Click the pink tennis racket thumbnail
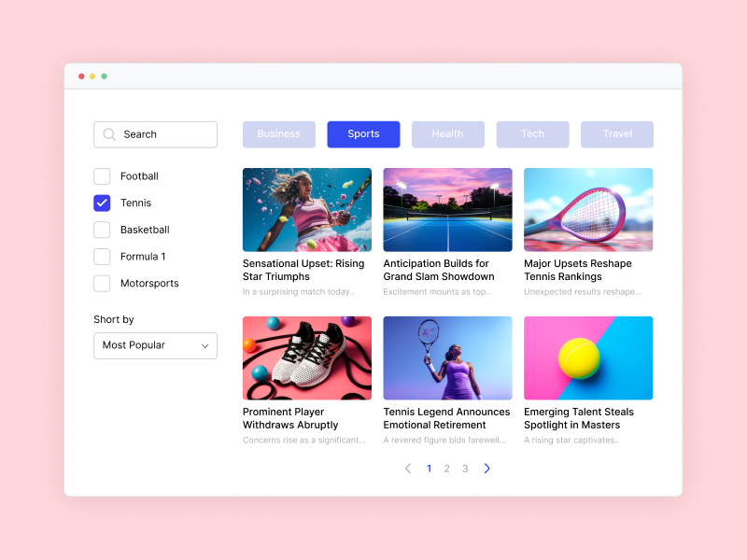Viewport: 747px width, 560px height. pos(588,209)
